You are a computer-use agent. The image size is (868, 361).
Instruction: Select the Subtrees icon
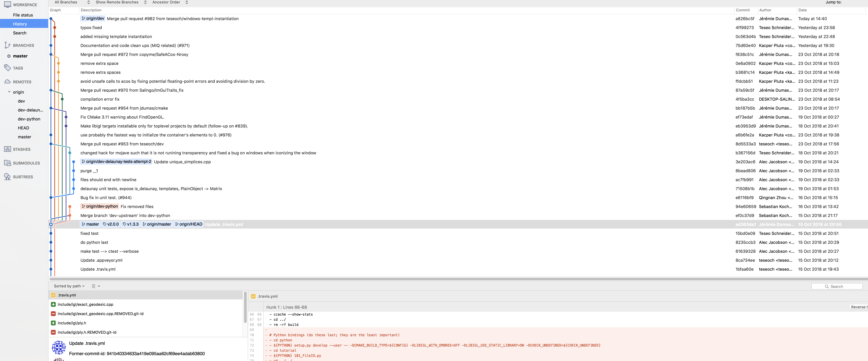click(7, 177)
